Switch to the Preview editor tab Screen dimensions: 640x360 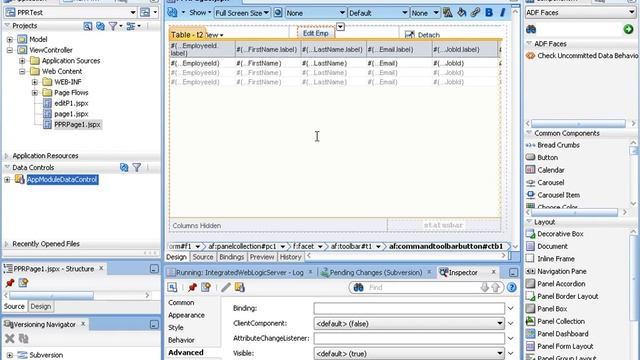(x=262, y=257)
